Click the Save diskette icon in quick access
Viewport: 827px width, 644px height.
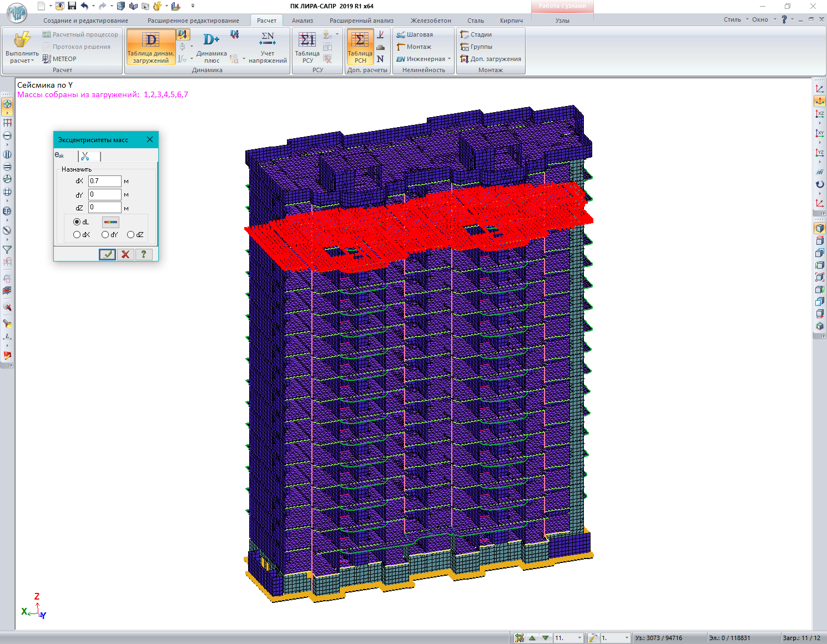(72, 6)
